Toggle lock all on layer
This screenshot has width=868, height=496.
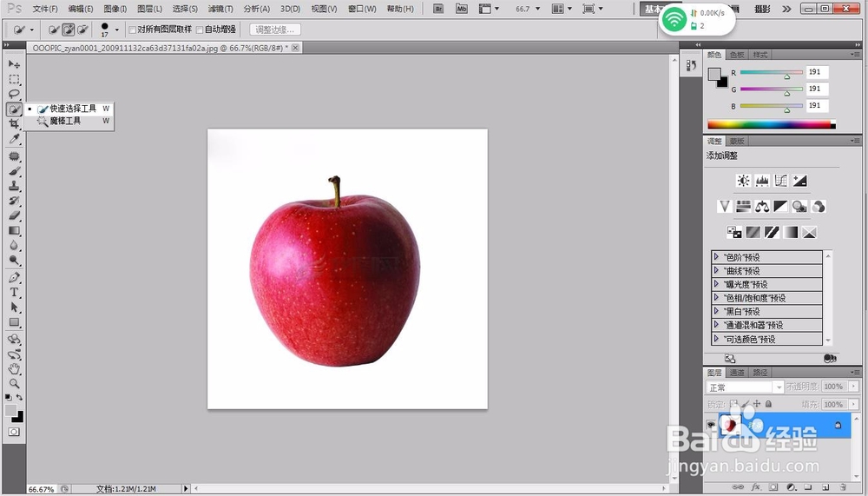[x=768, y=404]
